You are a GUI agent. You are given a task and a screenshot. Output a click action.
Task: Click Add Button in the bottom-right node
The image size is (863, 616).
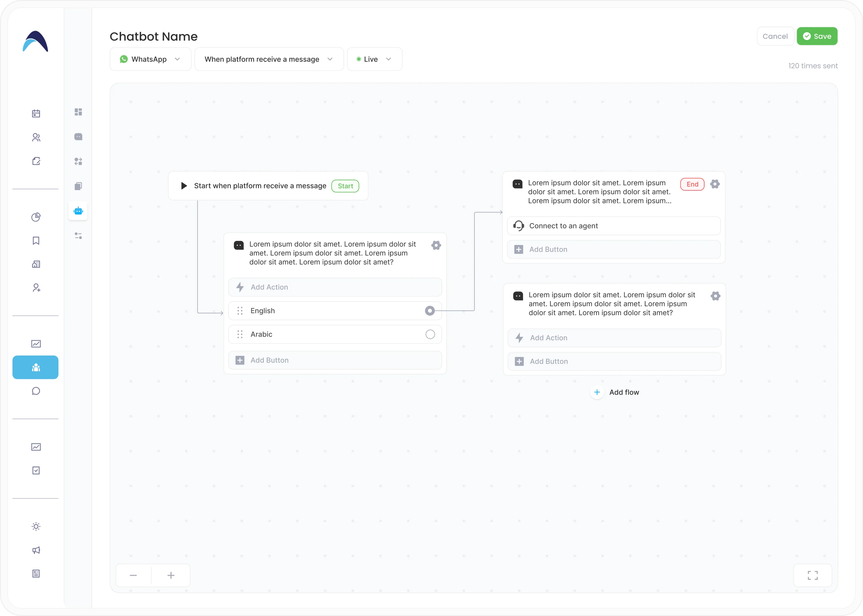[x=614, y=361]
